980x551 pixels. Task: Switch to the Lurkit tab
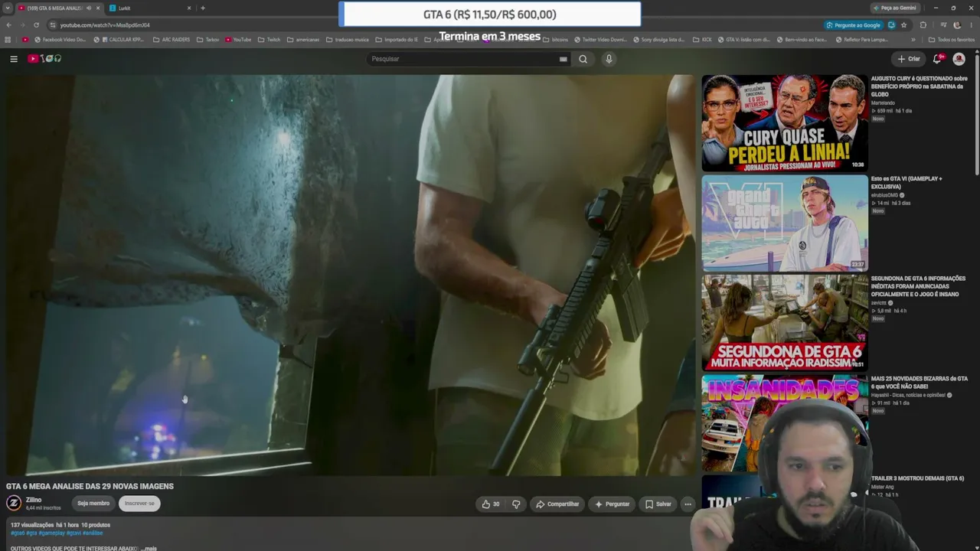(x=150, y=8)
